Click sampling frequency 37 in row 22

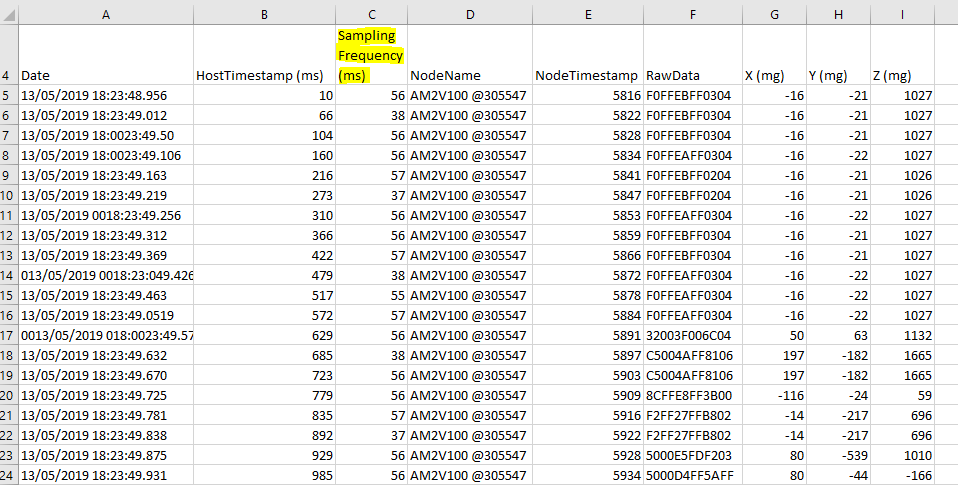click(371, 436)
